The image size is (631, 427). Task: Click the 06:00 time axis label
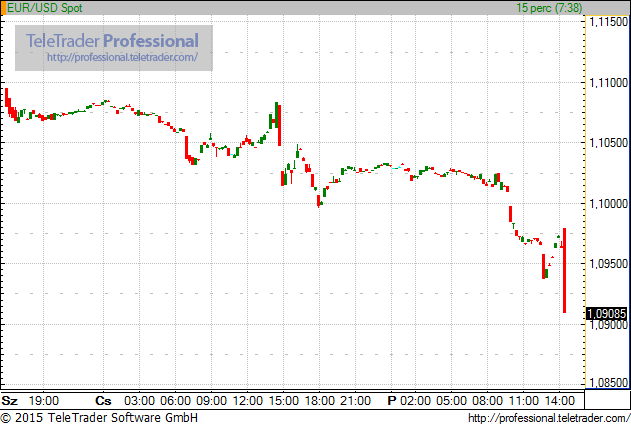[x=175, y=401]
